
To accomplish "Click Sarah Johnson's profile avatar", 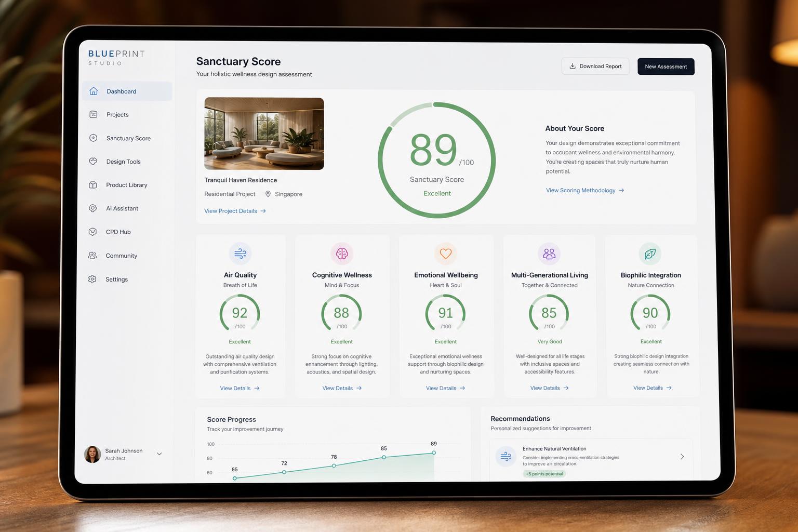I will coord(92,454).
